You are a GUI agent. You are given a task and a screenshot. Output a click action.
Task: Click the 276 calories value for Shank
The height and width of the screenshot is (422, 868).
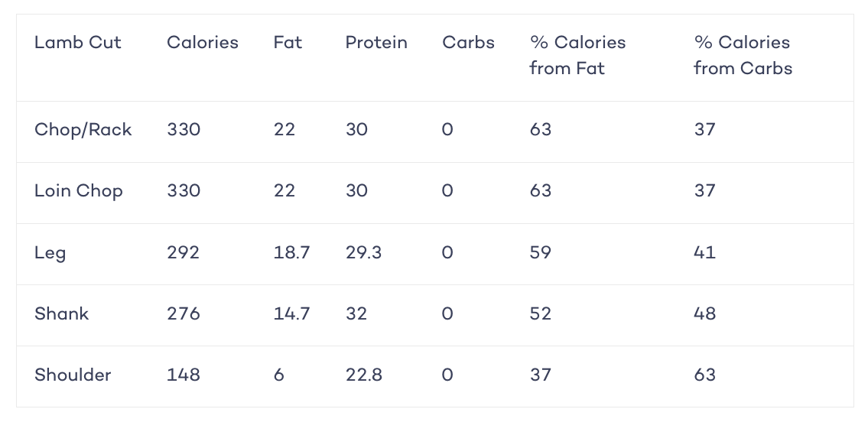(x=184, y=313)
